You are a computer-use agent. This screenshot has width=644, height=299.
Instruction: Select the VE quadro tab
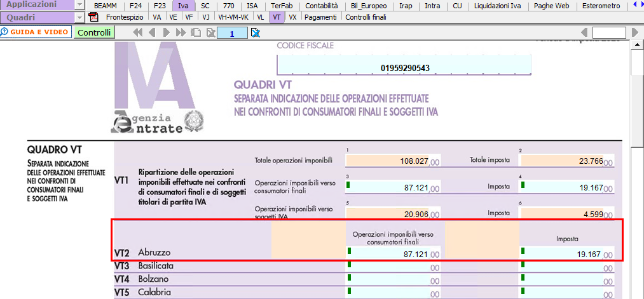click(174, 17)
